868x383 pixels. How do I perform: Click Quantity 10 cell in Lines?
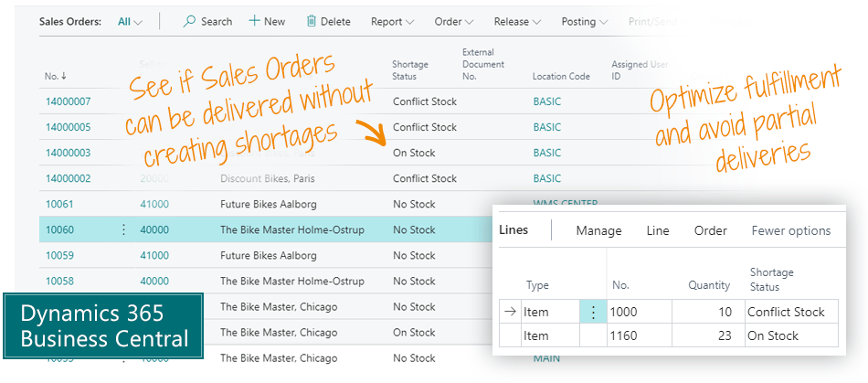tap(708, 312)
